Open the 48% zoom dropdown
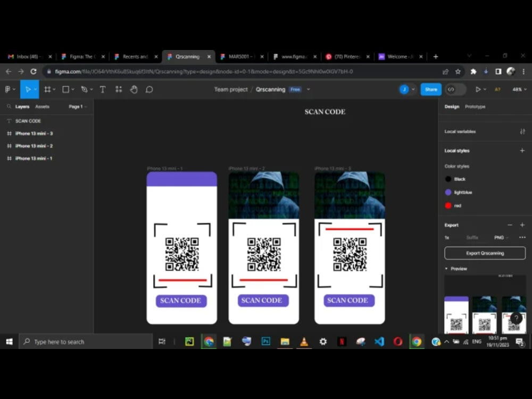The image size is (532, 399). [x=519, y=89]
